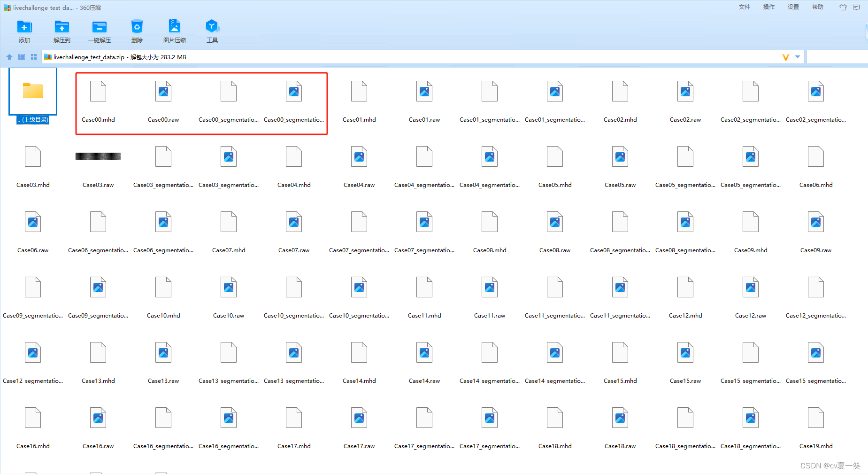Select the Case06.raw image file icon
The height and width of the screenshot is (474, 868).
(33, 222)
